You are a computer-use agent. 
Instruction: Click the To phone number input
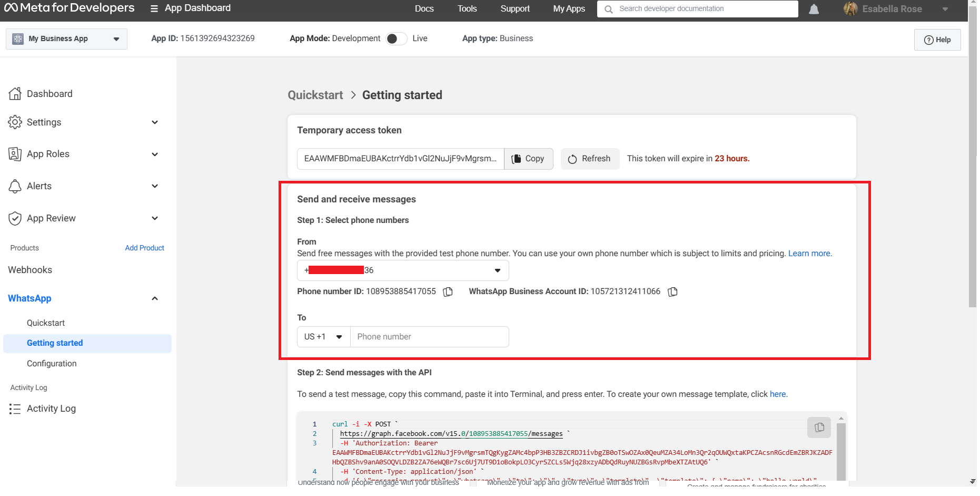pos(430,337)
